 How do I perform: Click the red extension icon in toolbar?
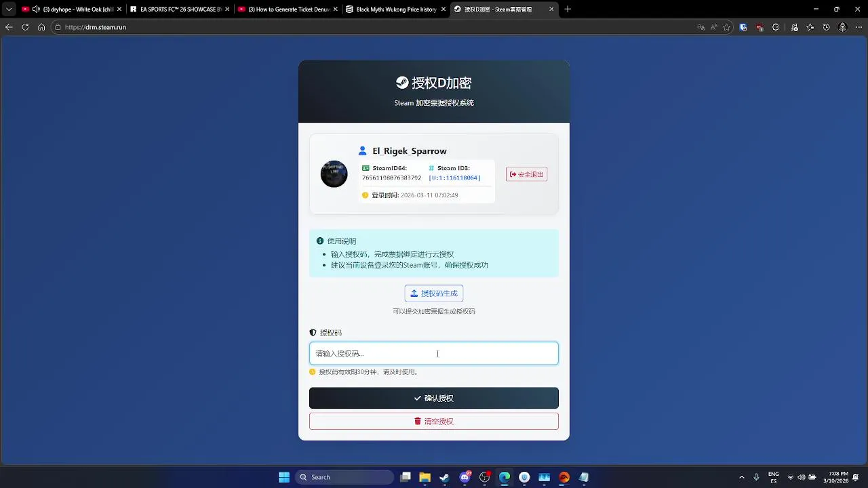tap(759, 27)
